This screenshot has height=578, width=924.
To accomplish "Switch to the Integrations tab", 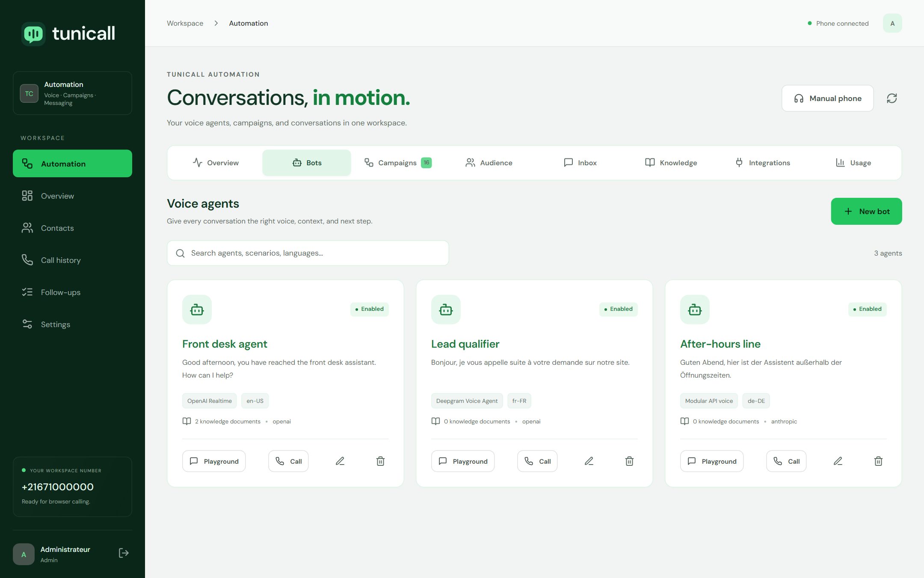I will pos(762,163).
